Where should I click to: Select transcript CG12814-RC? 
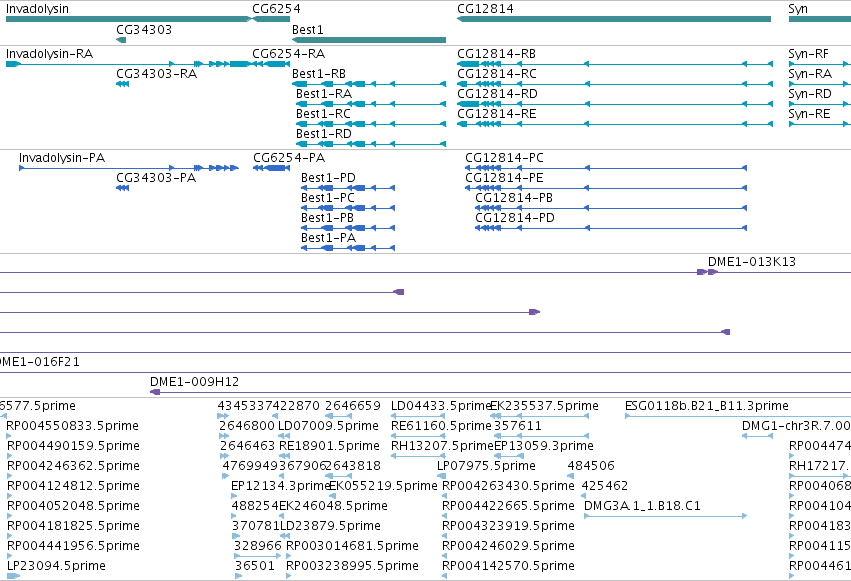click(x=615, y=84)
